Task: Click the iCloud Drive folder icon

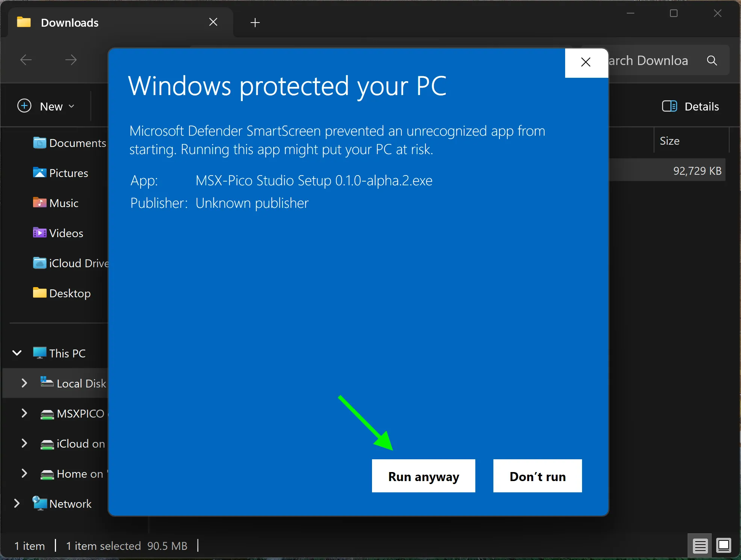Action: point(39,263)
